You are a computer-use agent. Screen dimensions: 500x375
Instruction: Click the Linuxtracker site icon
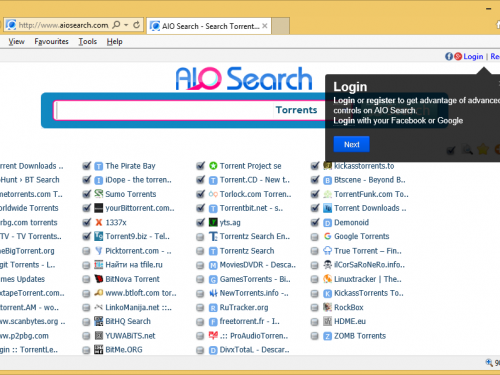(328, 279)
